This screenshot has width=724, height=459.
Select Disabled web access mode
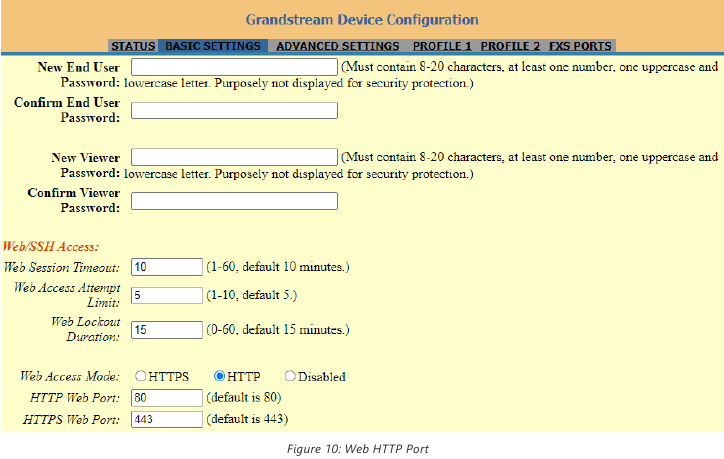(290, 376)
